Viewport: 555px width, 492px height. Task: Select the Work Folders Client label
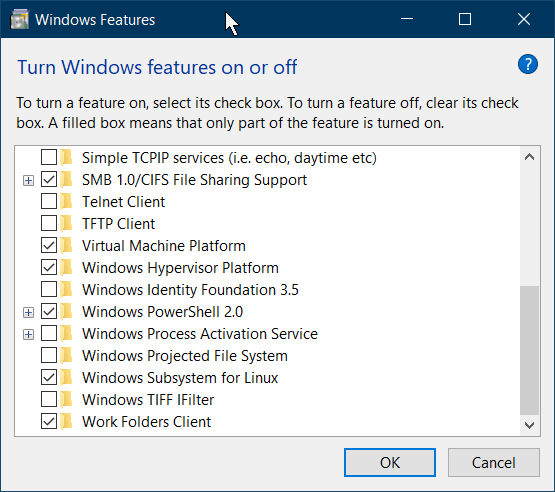click(x=147, y=422)
